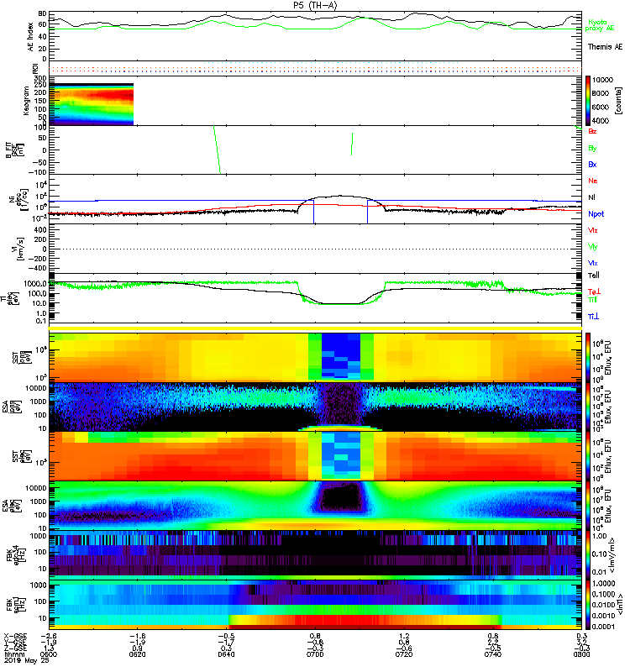630x672 pixels.
Task: Click the "0700" time tick label
Action: coord(315,654)
